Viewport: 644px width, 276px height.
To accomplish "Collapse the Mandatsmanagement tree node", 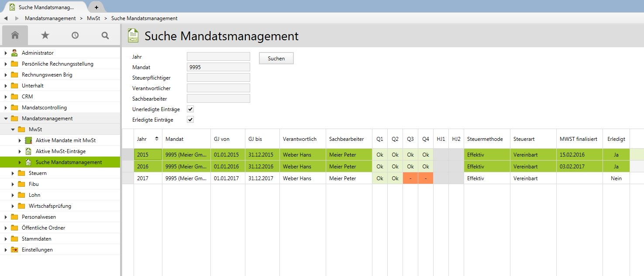I will click(x=6, y=119).
